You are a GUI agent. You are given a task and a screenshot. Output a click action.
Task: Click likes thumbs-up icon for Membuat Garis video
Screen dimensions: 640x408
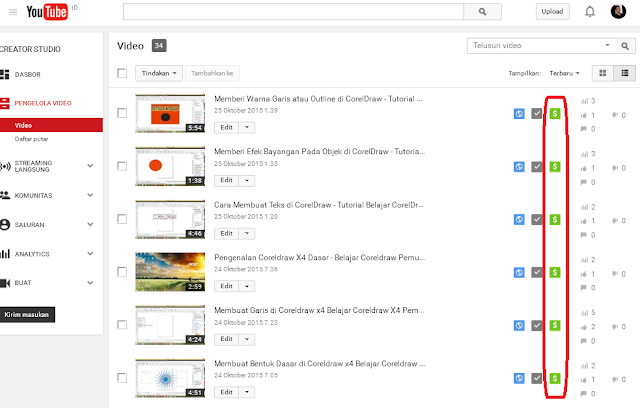(x=584, y=327)
